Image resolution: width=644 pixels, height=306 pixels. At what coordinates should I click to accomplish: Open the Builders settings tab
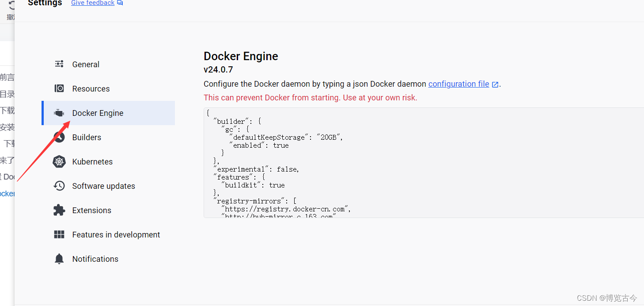point(108,137)
